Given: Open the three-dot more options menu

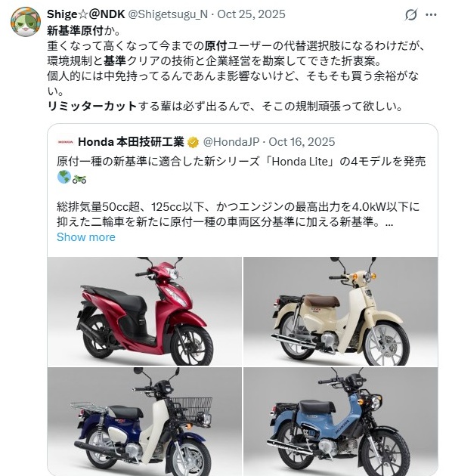Looking at the screenshot, I should point(431,14).
